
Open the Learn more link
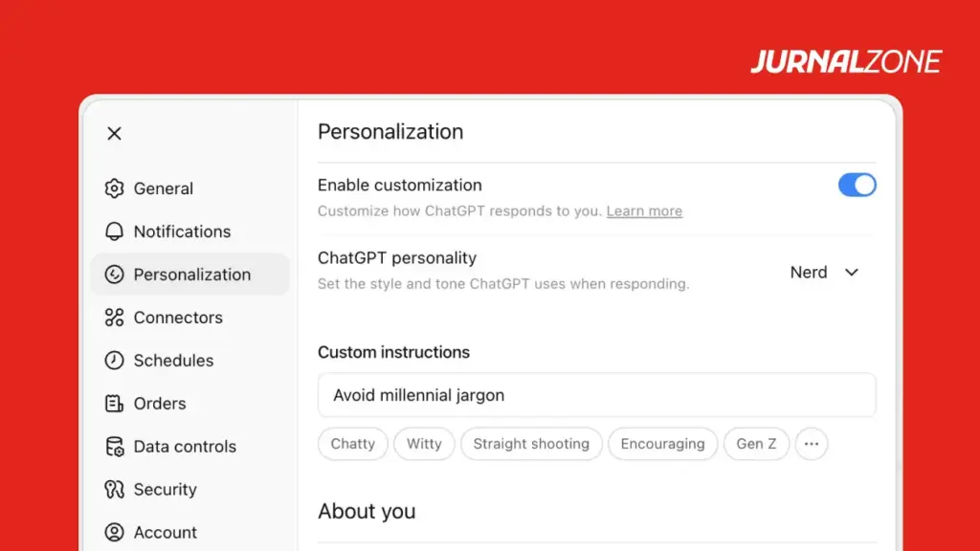[x=644, y=211]
